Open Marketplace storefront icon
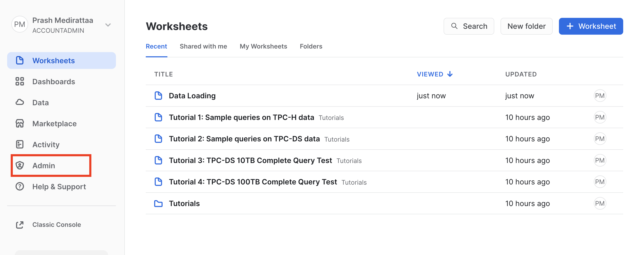Viewport: 644px width, 255px height. 20,124
